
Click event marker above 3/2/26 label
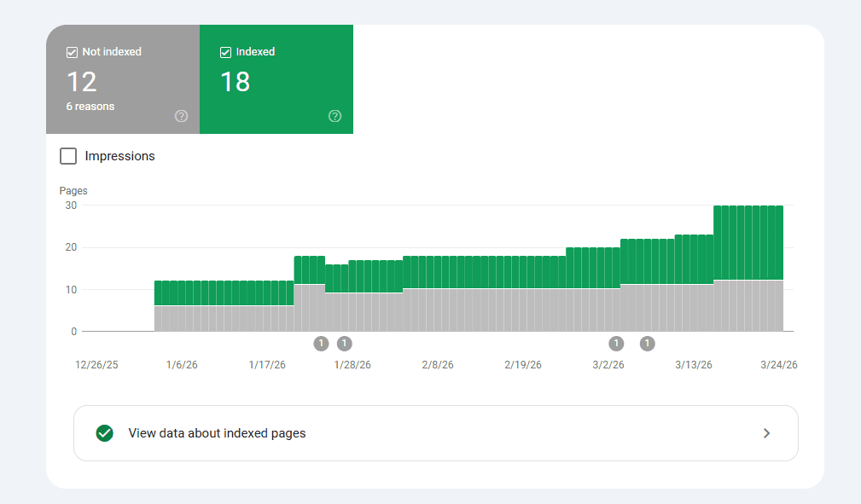[616, 343]
